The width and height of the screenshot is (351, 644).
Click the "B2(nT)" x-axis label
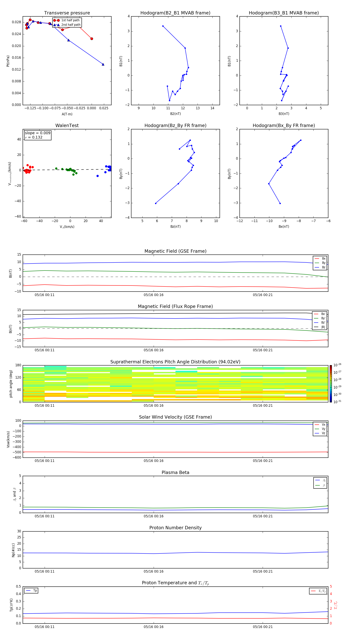(x=175, y=114)
